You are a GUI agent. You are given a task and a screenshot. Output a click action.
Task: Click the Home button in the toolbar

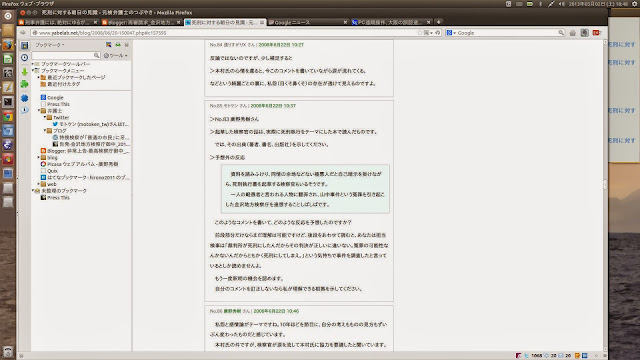(573, 33)
